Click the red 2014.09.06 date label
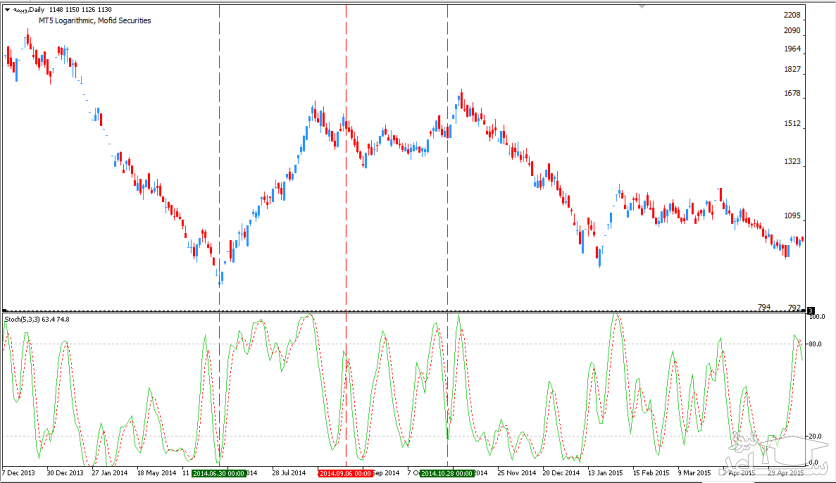Viewport: 836px width, 483px height. coord(346,472)
